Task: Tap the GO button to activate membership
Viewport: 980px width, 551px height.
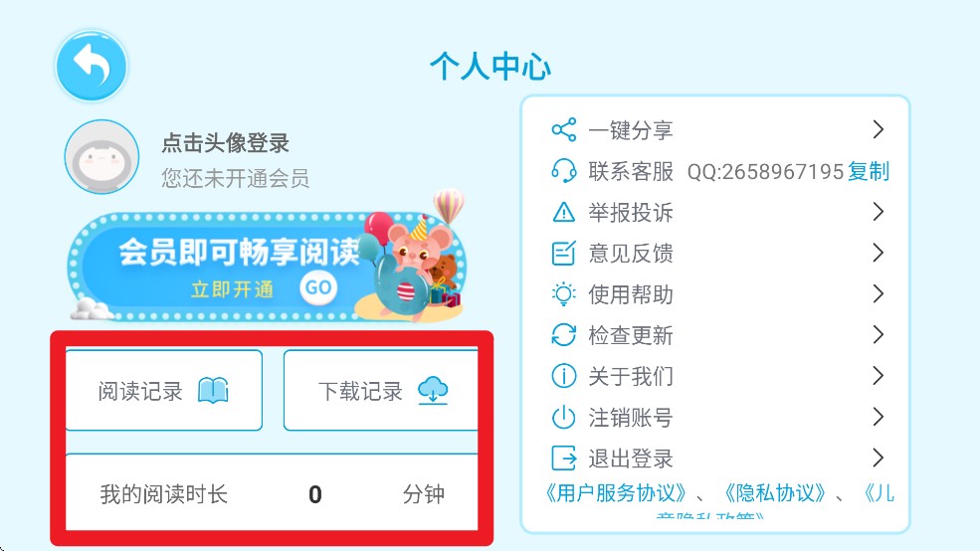Action: pos(318,287)
